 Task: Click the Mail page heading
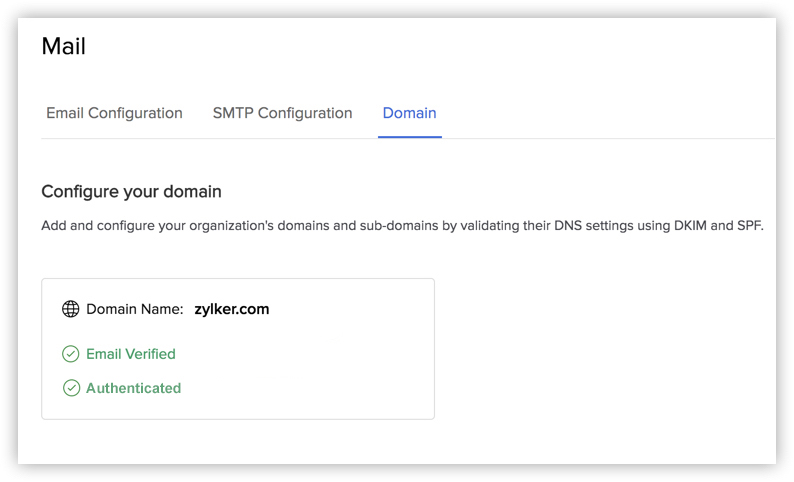tap(64, 46)
